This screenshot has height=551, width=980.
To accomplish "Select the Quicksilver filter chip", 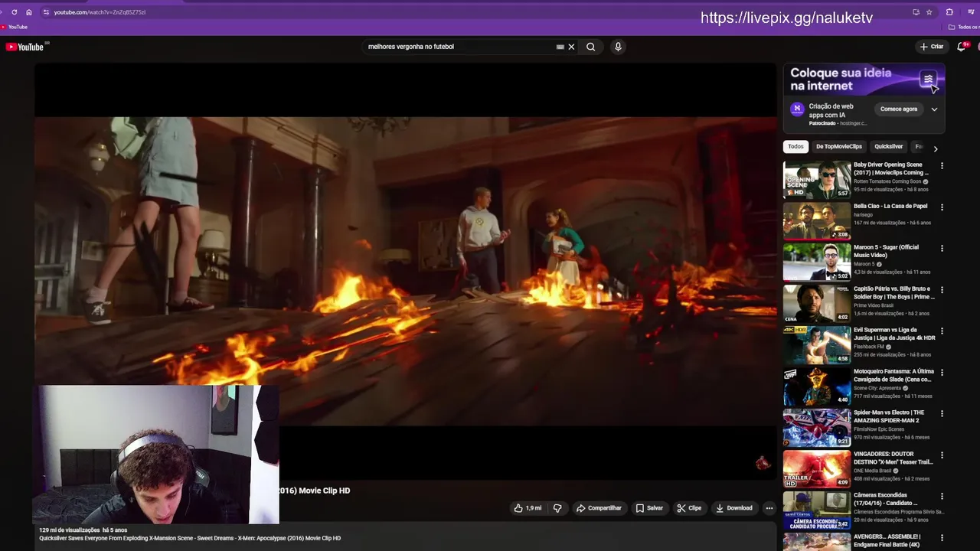I will 889,147.
